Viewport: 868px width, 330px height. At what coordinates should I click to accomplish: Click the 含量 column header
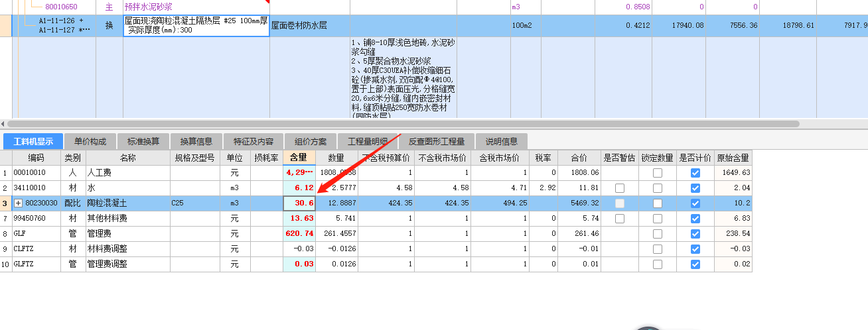299,158
